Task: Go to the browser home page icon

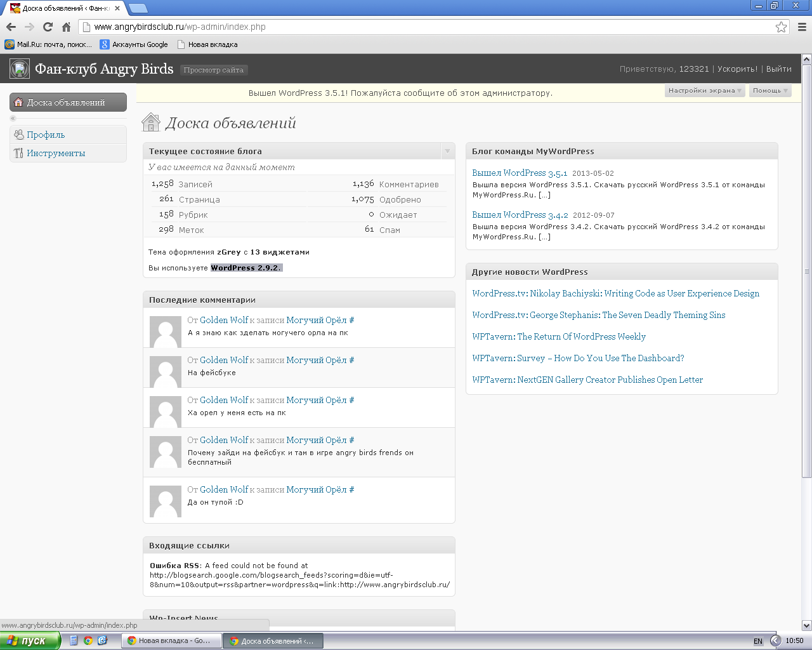Action: [x=66, y=27]
